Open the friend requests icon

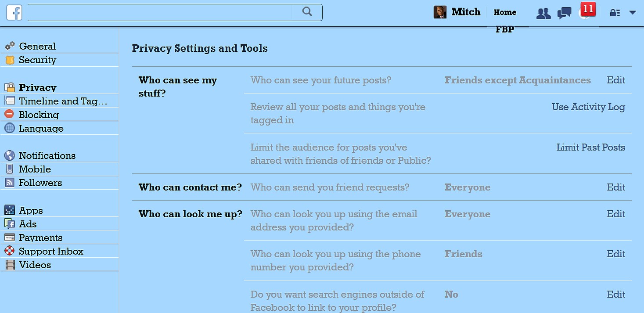pos(543,13)
